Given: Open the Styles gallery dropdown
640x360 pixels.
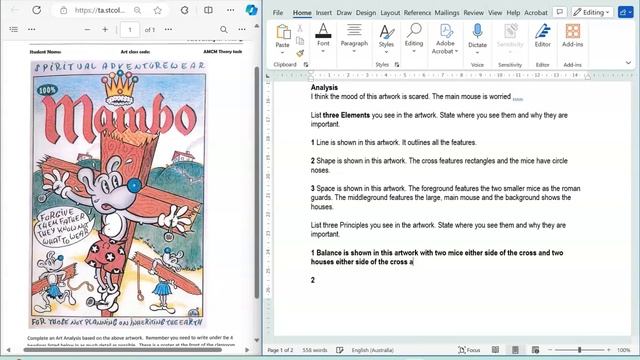Looking at the screenshot, I should (x=386, y=39).
